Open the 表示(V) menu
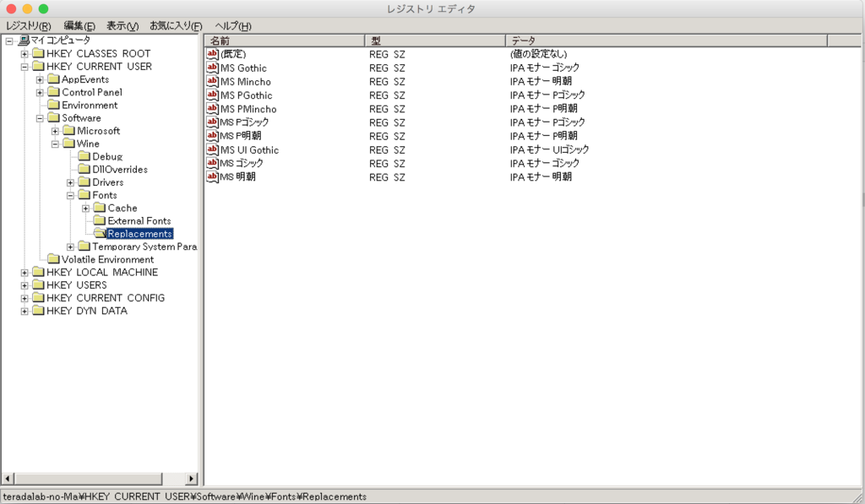The height and width of the screenshot is (504, 865). click(x=122, y=26)
